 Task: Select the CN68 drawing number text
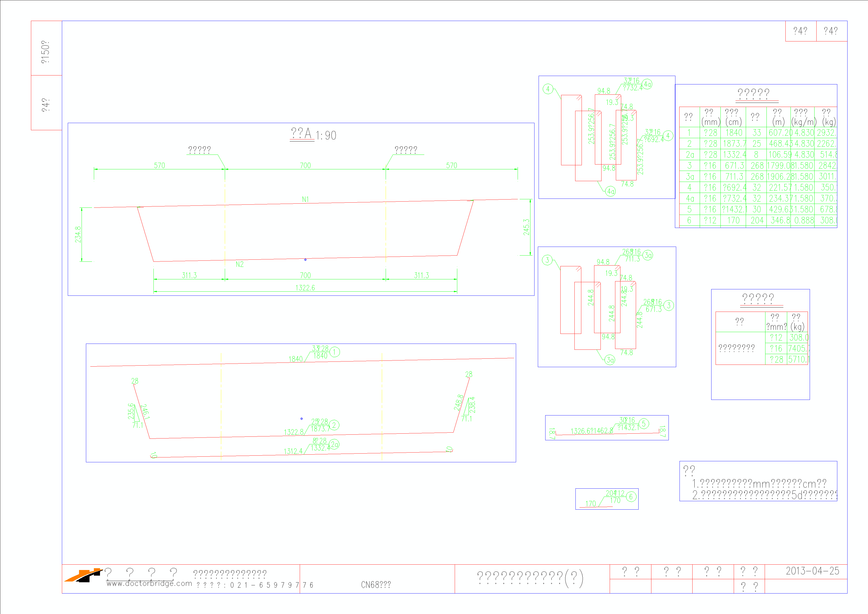tap(376, 585)
